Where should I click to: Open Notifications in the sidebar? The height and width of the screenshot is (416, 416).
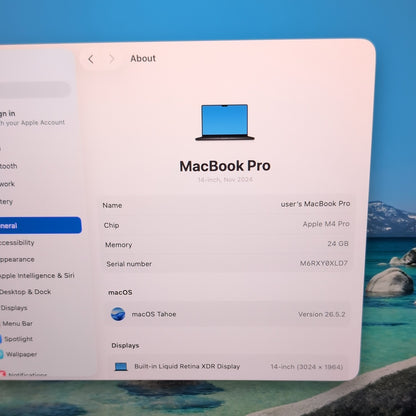[x=27, y=375]
